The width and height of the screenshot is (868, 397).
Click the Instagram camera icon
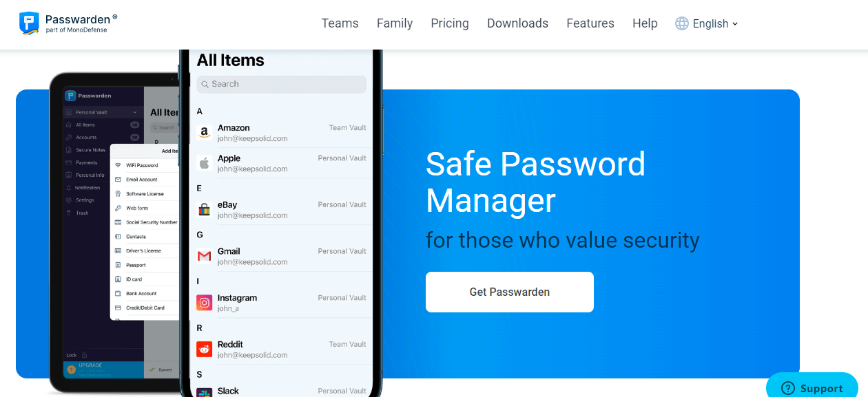pyautogui.click(x=204, y=303)
